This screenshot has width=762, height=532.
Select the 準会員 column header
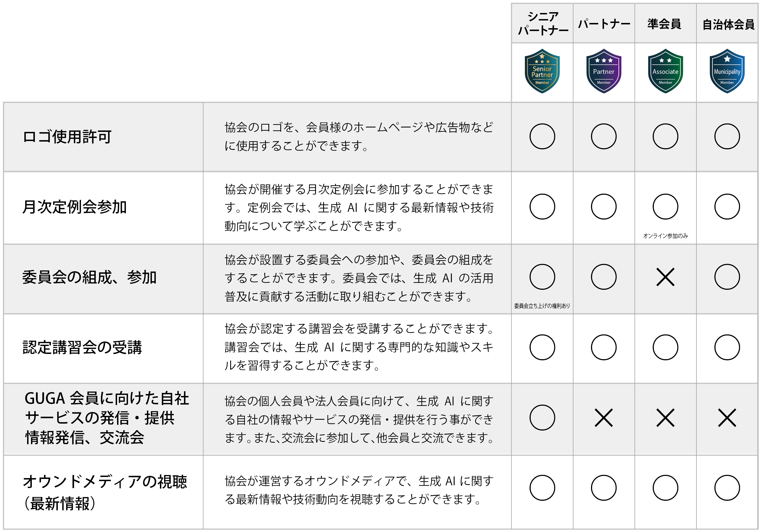pos(664,24)
